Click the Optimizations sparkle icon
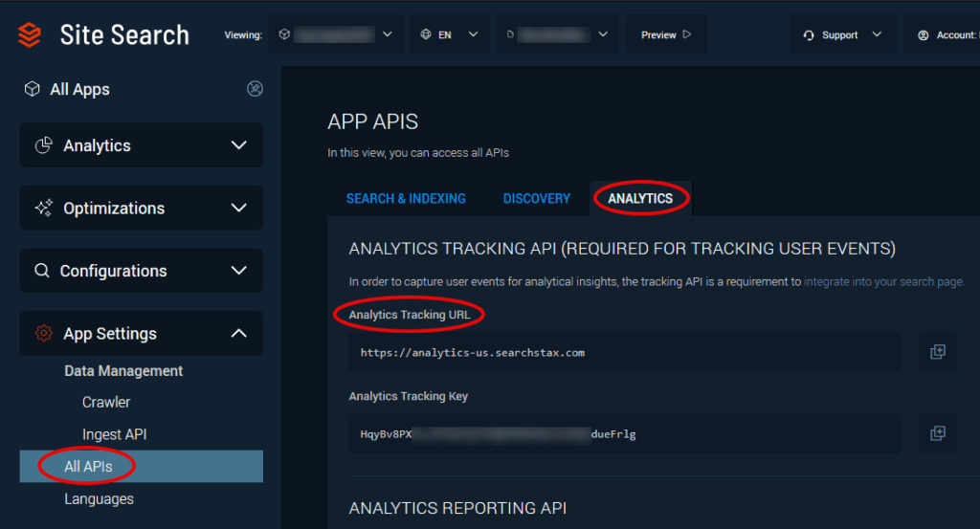This screenshot has width=980, height=529. (43, 209)
